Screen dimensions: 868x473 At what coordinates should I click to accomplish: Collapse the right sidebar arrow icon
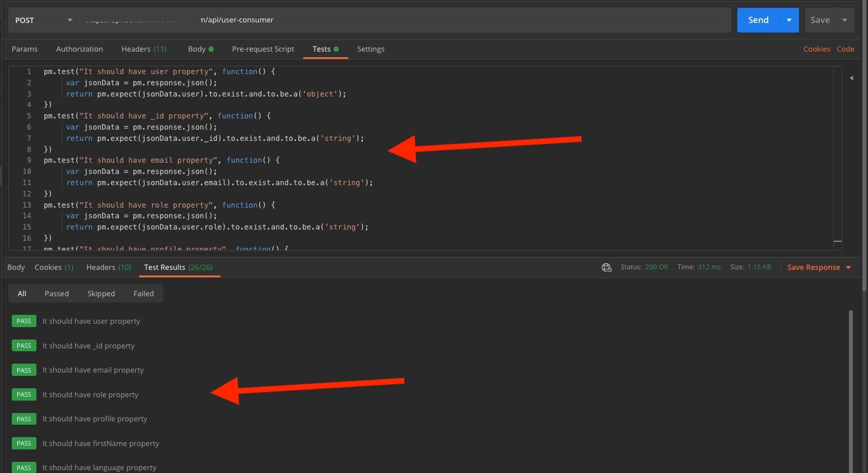pos(851,78)
